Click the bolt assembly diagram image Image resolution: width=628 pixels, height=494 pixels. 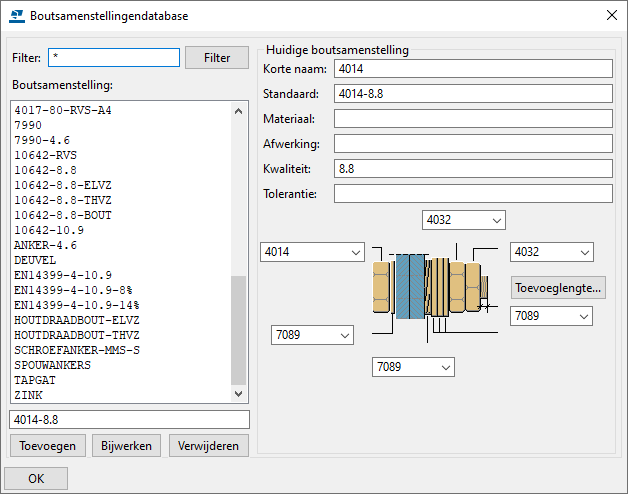433,285
